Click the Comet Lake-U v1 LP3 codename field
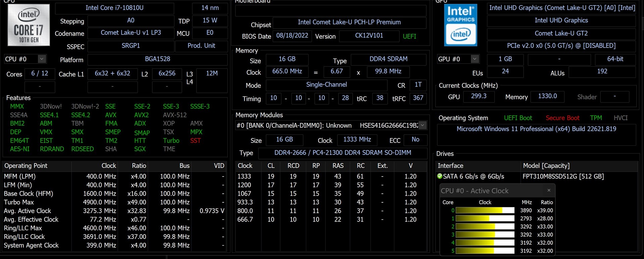644x259 pixels. coord(131,33)
